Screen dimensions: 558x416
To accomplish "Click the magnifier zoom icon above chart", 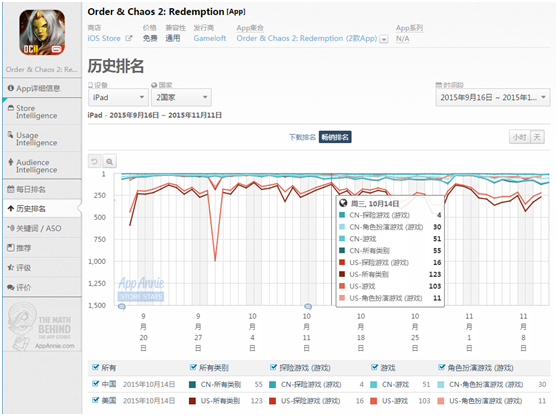I will [110, 161].
